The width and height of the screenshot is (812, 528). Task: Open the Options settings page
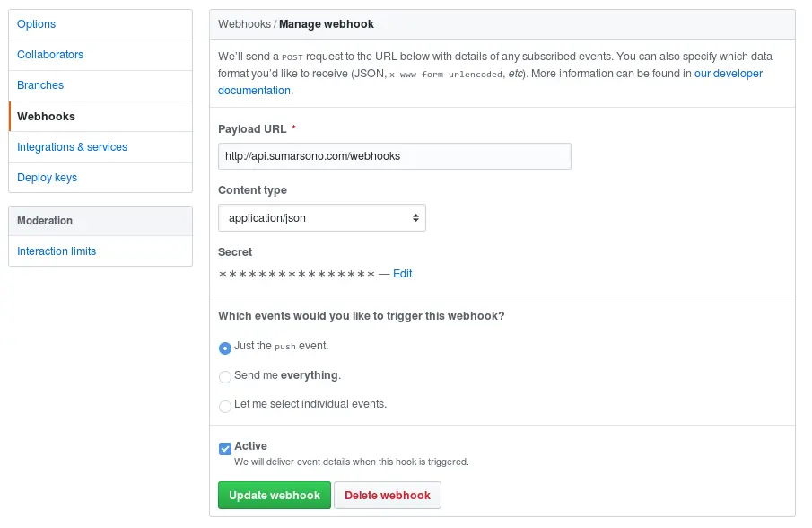36,24
